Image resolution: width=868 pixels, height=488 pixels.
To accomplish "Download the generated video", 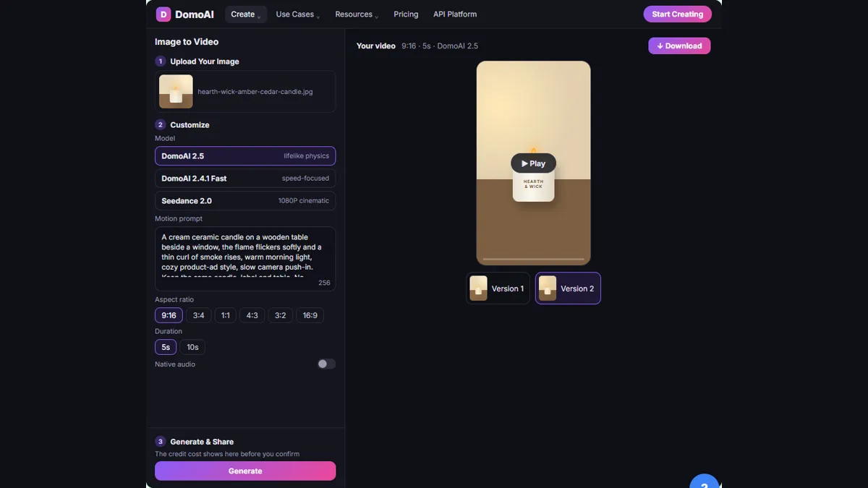I will pos(679,46).
